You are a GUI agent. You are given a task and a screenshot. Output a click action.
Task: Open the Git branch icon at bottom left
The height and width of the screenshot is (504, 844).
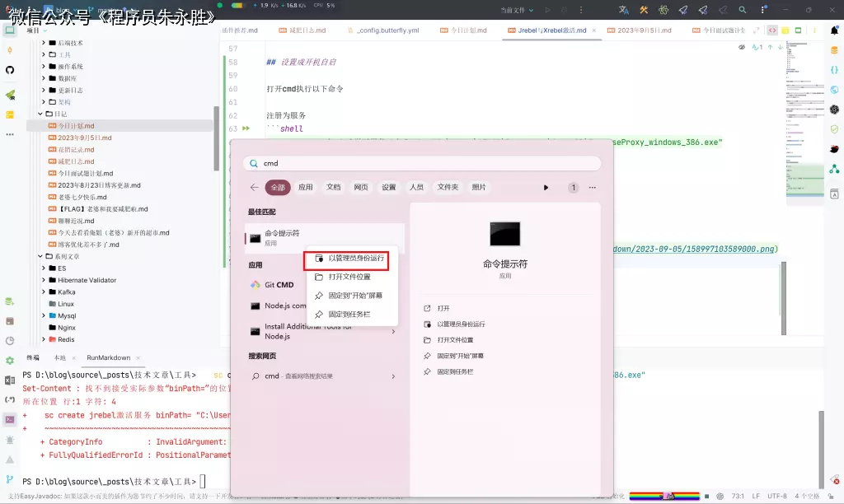[10, 478]
